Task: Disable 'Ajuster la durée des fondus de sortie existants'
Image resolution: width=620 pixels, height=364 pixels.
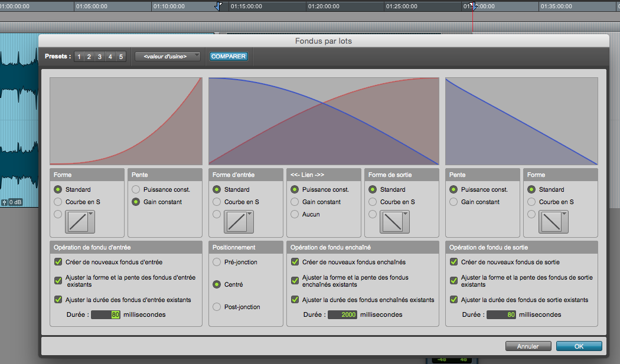Action: tap(454, 300)
